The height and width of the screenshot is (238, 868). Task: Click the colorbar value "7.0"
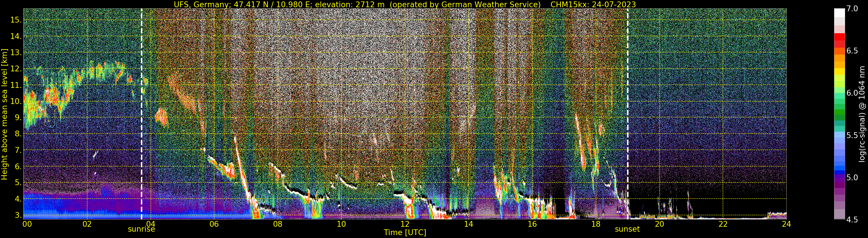tap(852, 9)
